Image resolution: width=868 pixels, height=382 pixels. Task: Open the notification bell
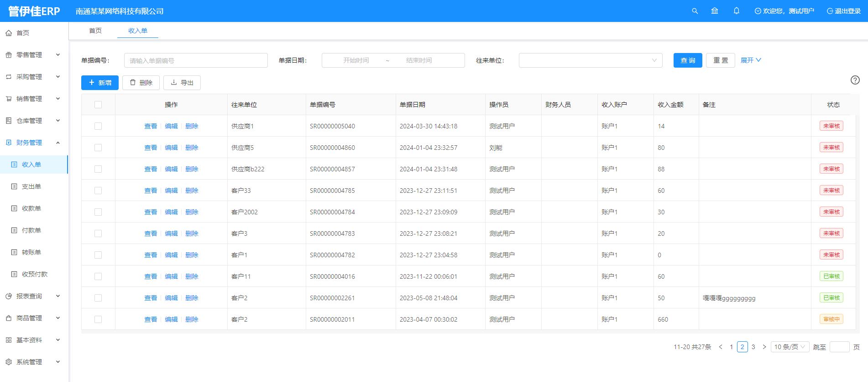736,11
